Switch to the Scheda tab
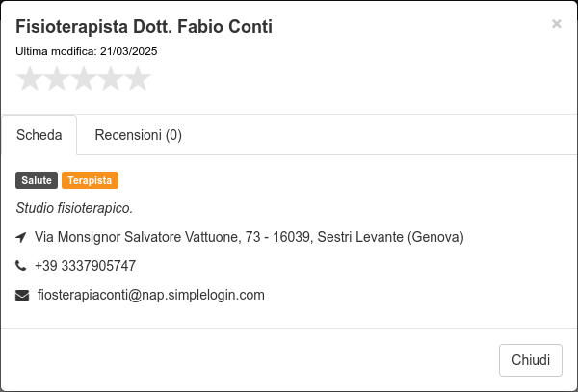 coord(39,135)
